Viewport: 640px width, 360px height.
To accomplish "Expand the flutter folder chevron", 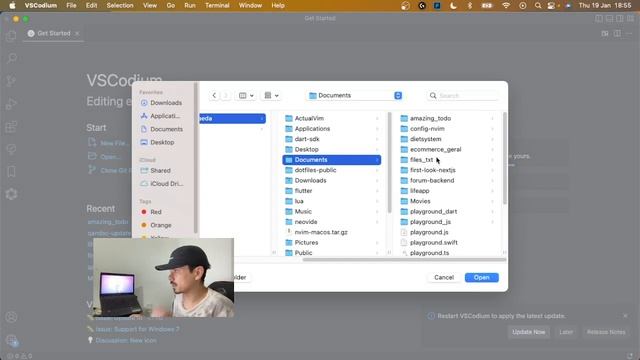I will [x=377, y=191].
